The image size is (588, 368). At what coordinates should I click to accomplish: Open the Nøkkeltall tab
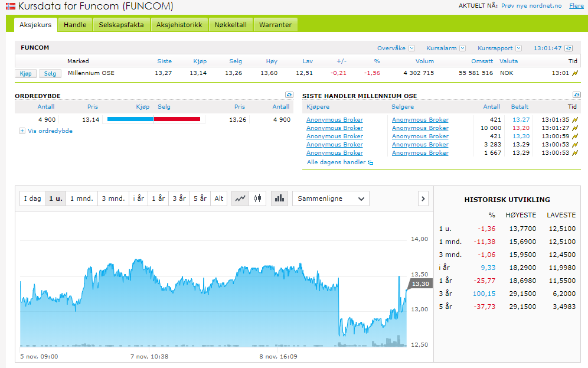[231, 25]
